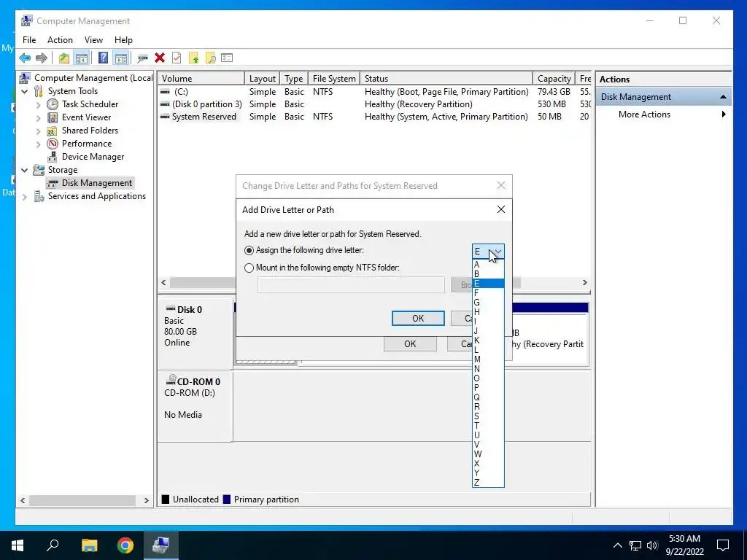Click the checklist settings toolbar icon
747x560 pixels.
227,58
